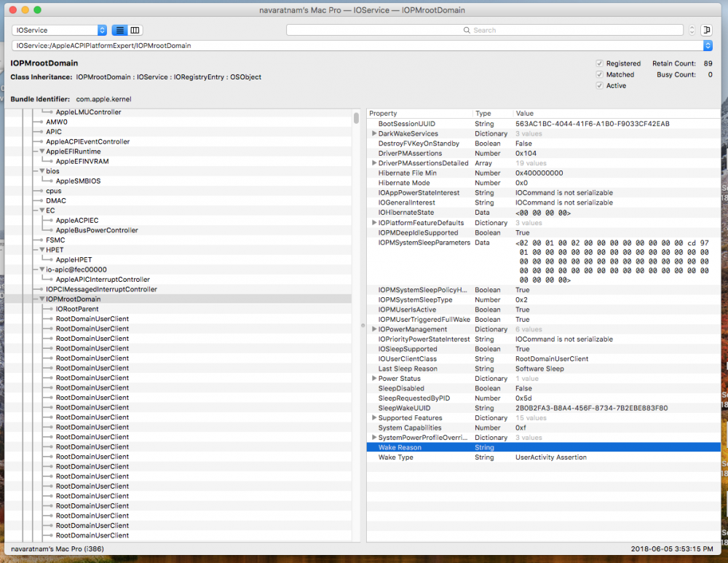Select the Wake Reason property row
The width and height of the screenshot is (728, 563).
click(544, 447)
